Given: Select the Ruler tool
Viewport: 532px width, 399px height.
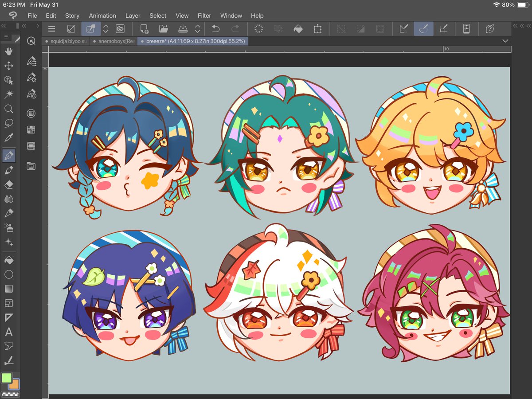Looking at the screenshot, I should point(8,317).
